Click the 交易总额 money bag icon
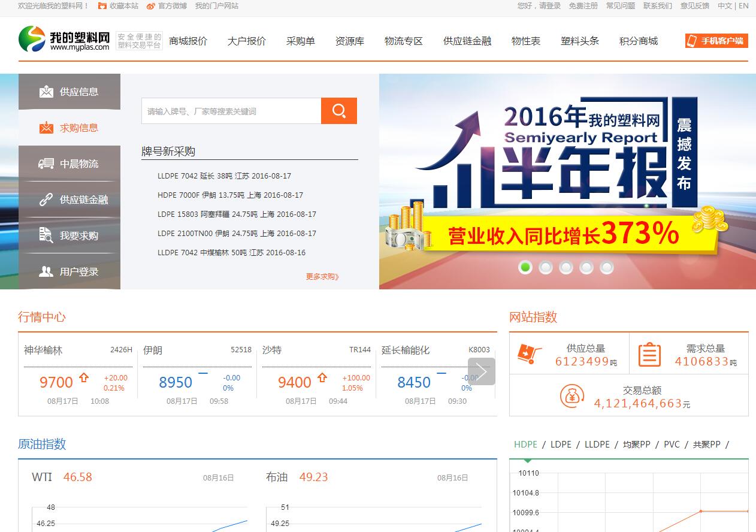This screenshot has height=532, width=756. [572, 396]
